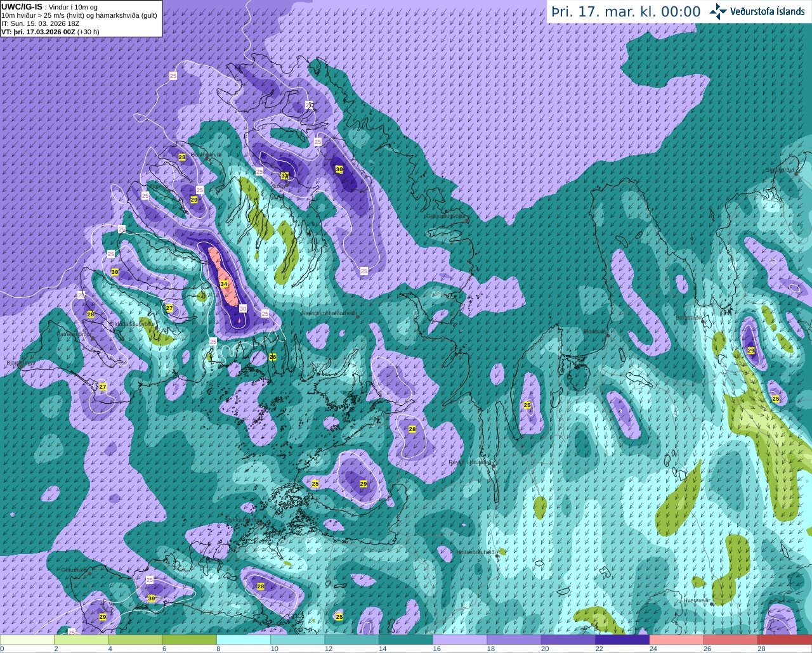812x653 pixels.
Task: Click the legend value '24'
Action: (x=653, y=649)
